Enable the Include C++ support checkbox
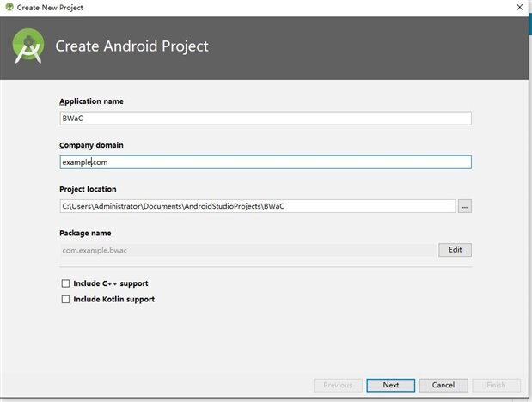Viewport: 532px width, 402px height. [x=65, y=283]
